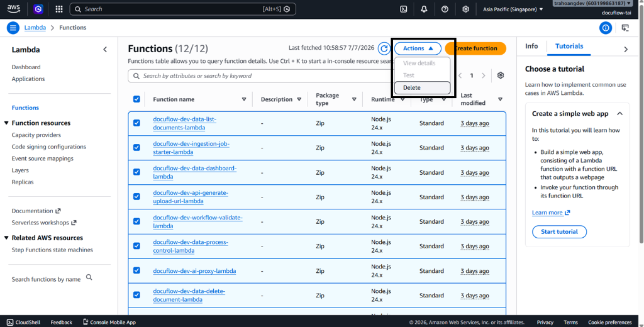Viewport: 644px width, 327px height.
Task: Toggle the select-all functions checkbox
Action: pos(136,99)
